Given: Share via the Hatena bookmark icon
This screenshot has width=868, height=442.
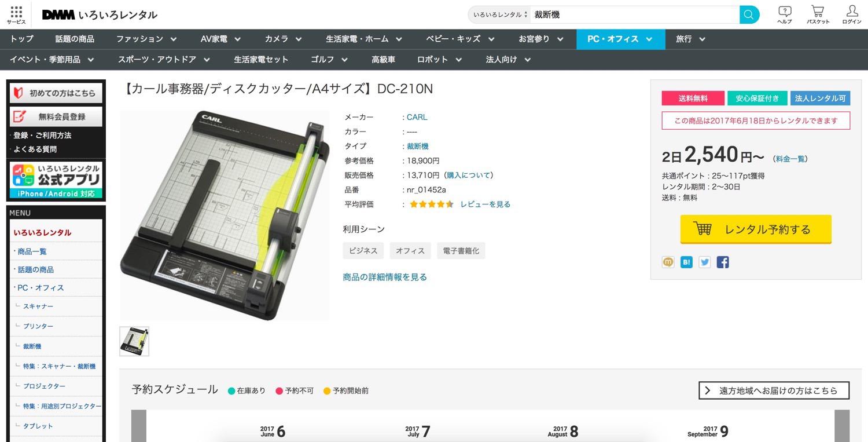Looking at the screenshot, I should [686, 262].
